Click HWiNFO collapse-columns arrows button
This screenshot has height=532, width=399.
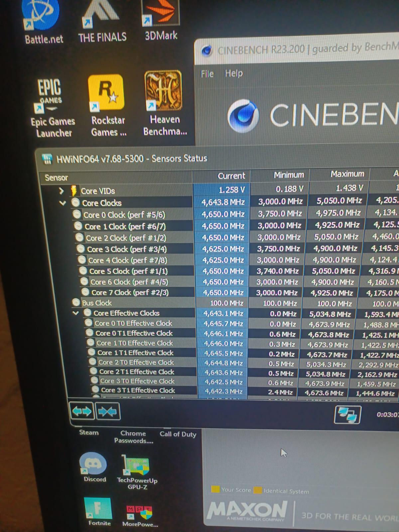[108, 412]
